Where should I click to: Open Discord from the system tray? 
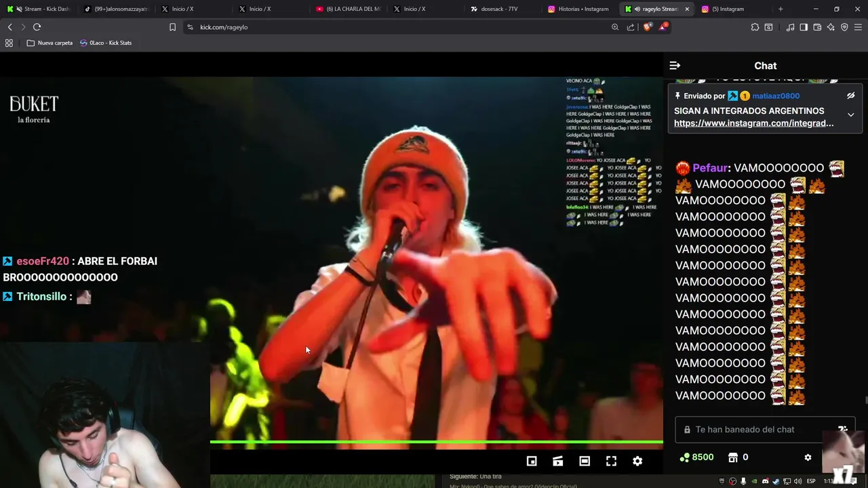tap(765, 481)
